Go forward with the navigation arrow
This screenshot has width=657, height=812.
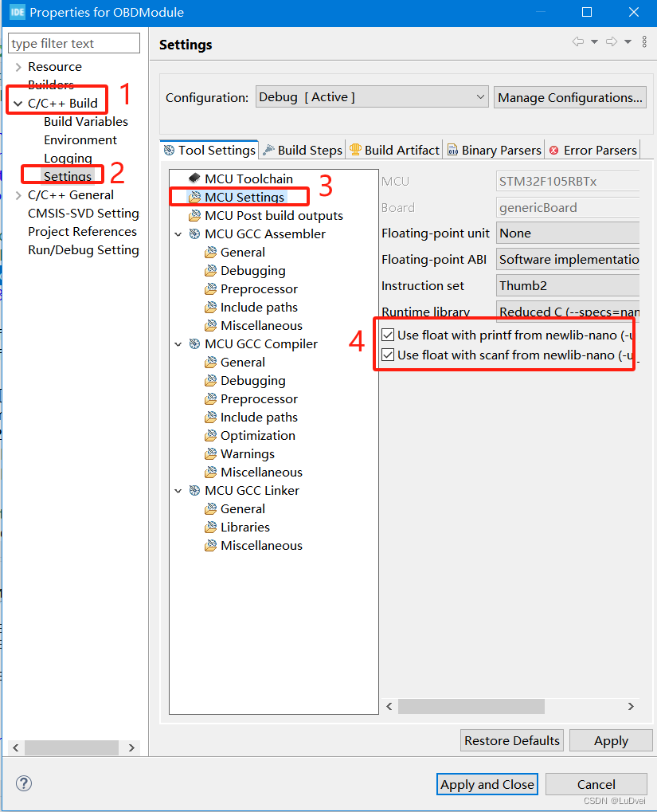pos(612,41)
